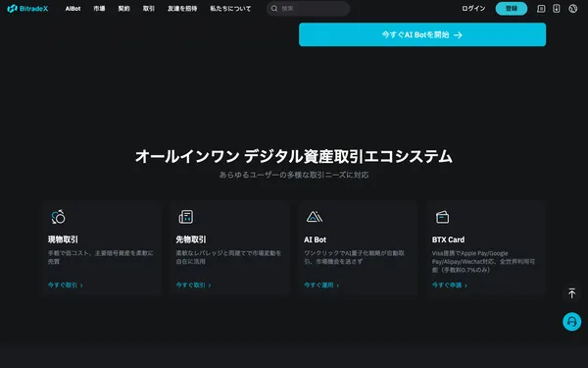Open the AIBot menu item
Screen dimensions: 588x368
pos(73,8)
